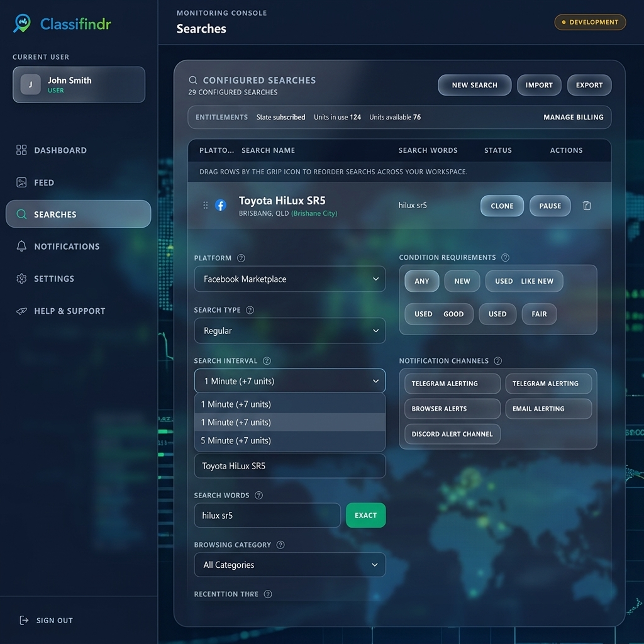Image resolution: width=644 pixels, height=644 pixels.
Task: Click Sign Out
Action: click(47, 620)
